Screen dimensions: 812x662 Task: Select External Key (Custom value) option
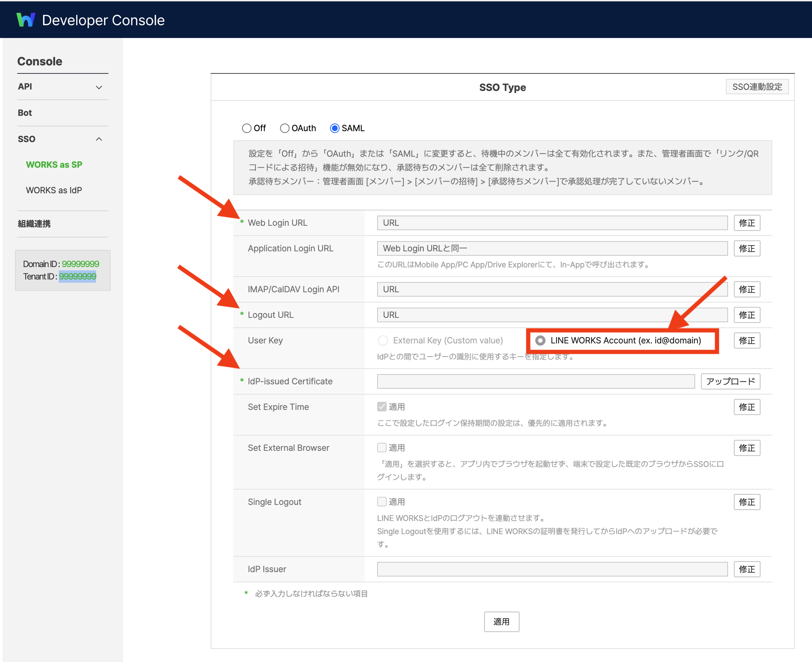tap(383, 340)
